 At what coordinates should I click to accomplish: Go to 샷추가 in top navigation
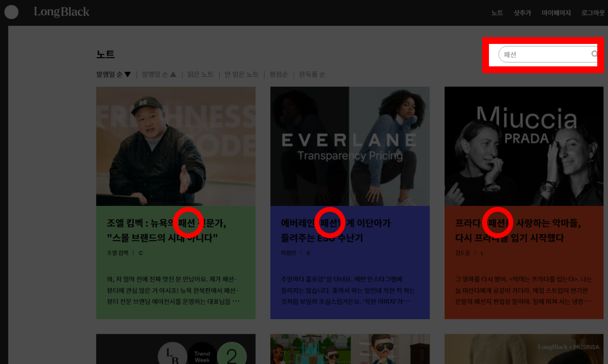click(x=522, y=13)
